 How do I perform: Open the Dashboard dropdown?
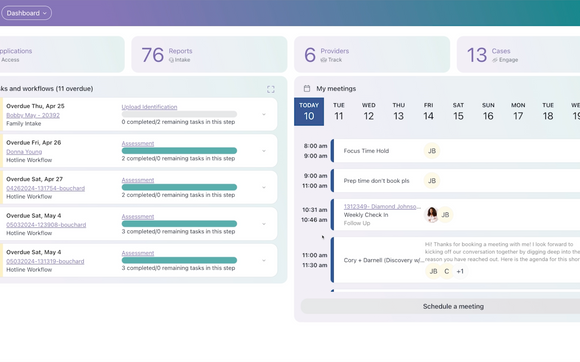26,13
